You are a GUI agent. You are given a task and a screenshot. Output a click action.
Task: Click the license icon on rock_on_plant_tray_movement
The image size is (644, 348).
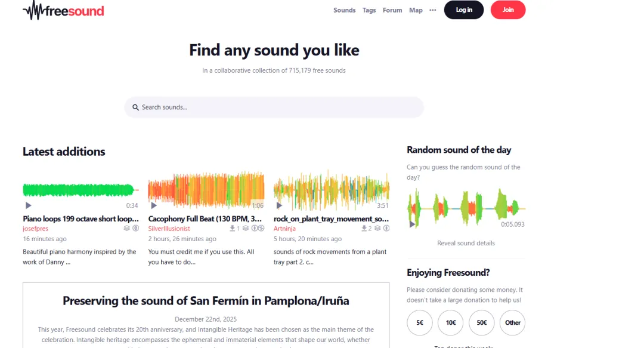[x=386, y=228]
